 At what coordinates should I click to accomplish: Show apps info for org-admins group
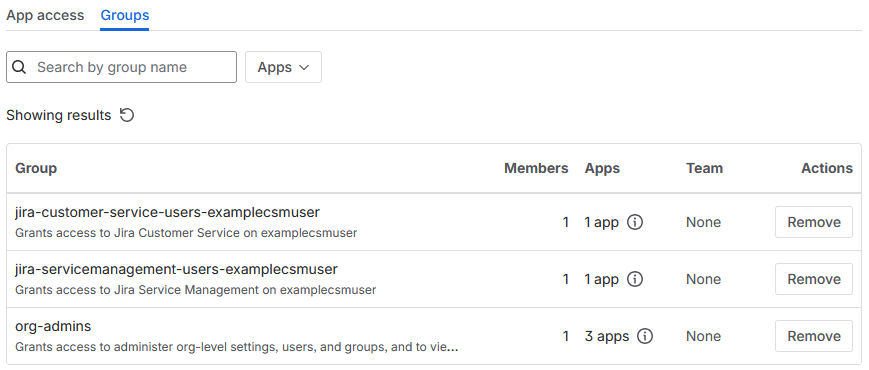point(645,336)
